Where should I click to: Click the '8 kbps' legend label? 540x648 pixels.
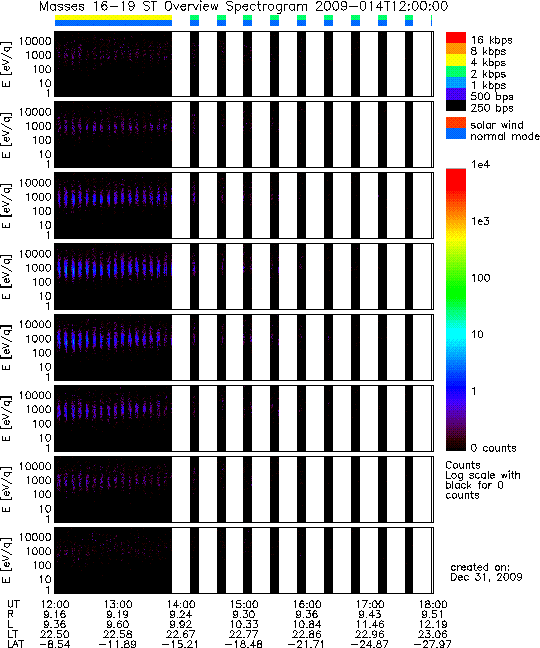tap(488, 51)
